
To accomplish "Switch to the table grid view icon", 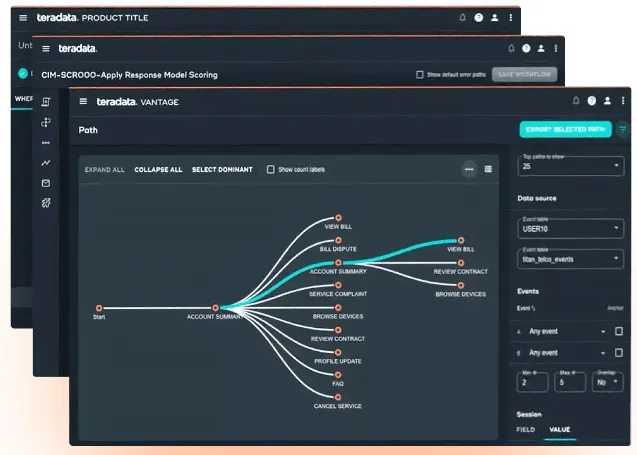I will pyautogui.click(x=488, y=169).
